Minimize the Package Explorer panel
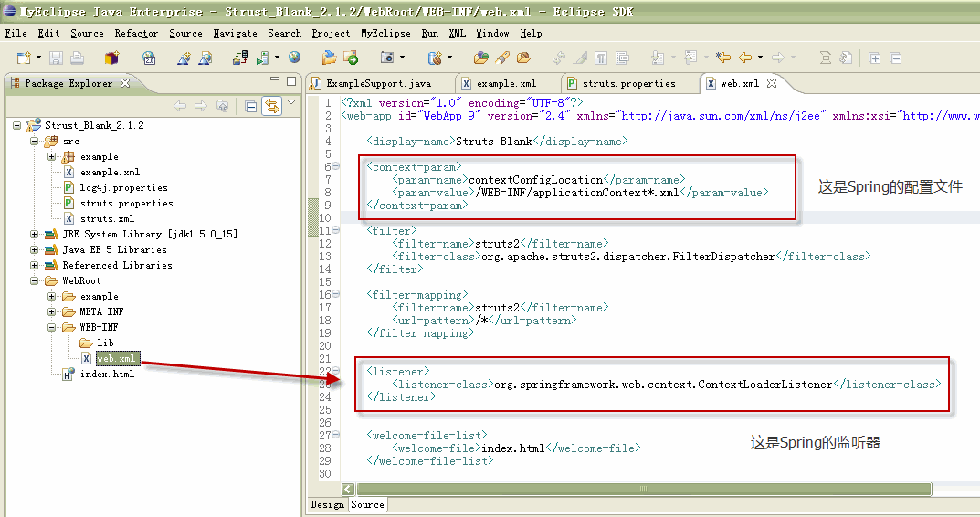 pyautogui.click(x=275, y=79)
